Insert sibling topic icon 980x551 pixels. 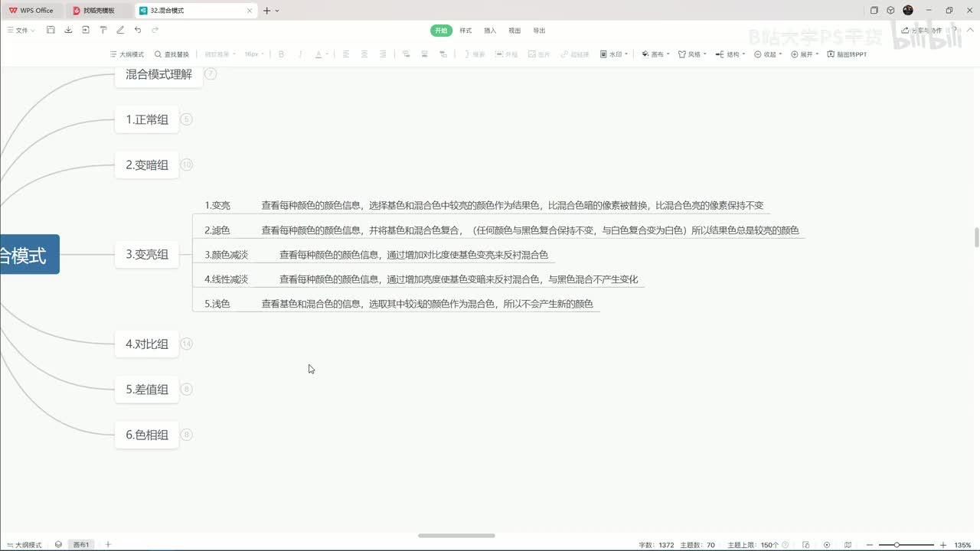point(425,54)
